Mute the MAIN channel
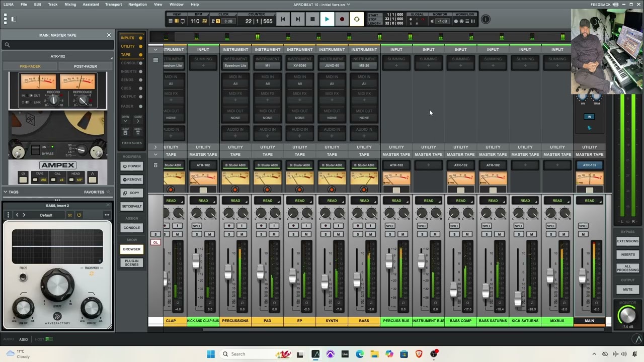 click(x=583, y=234)
